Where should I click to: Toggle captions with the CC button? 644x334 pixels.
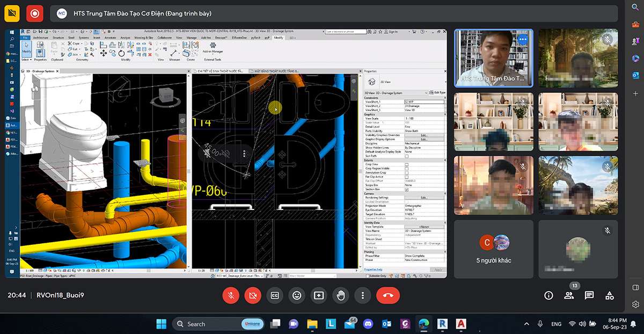point(274,295)
